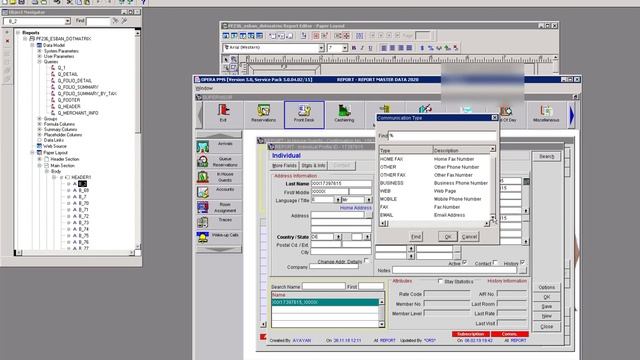The image size is (640, 360).
Task: Click the Stats & Info tab button
Action: click(313, 166)
